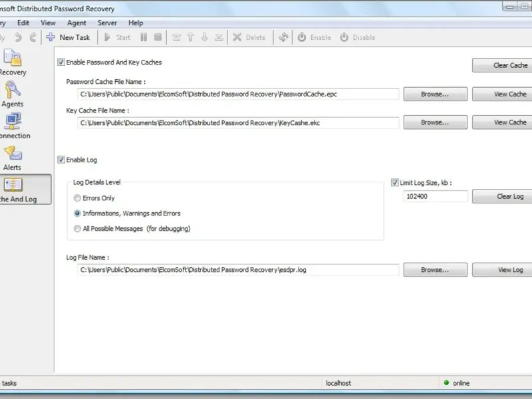532x399 pixels.
Task: Click the move-to-top toolbar icon
Action: point(176,37)
